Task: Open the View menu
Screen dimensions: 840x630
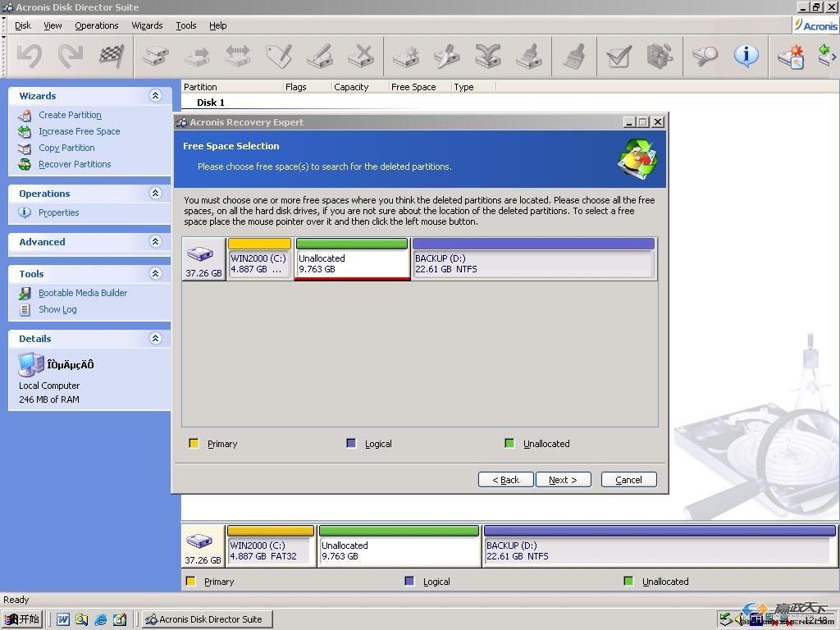Action: [x=52, y=25]
